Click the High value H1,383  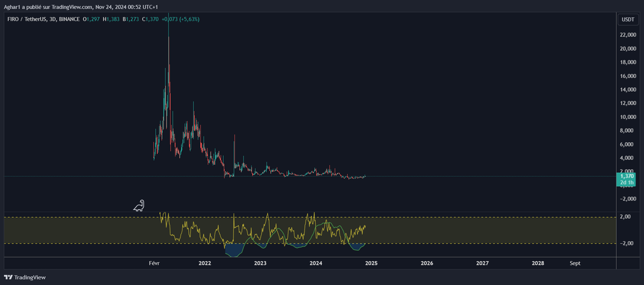pos(111,19)
